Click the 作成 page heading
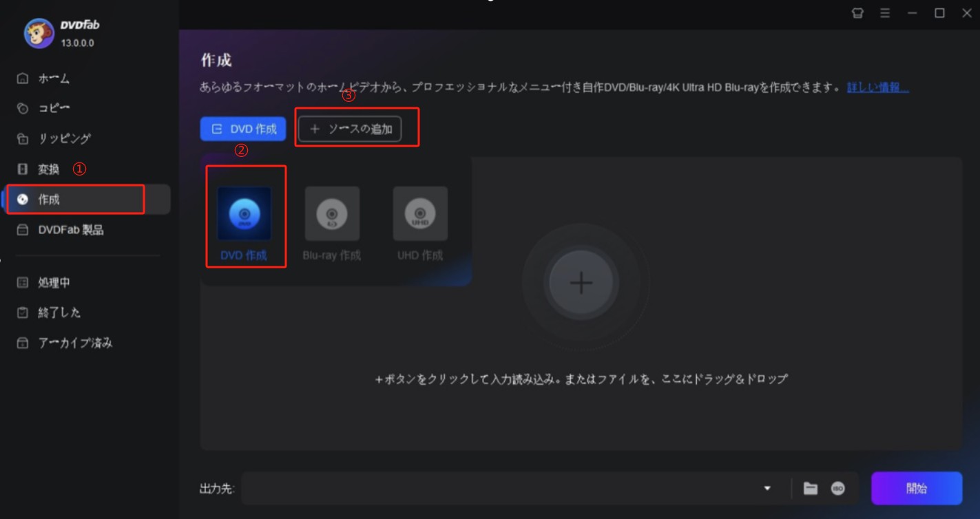980x519 pixels. 216,60
